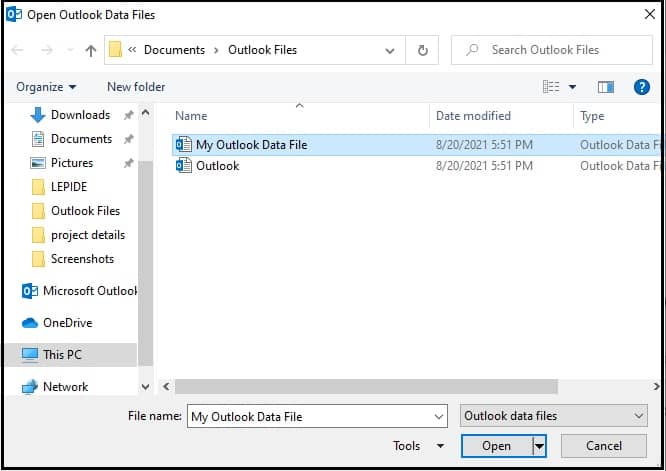Click sidebar scrollbar down arrow
This screenshot has width=666, height=471.
(x=146, y=386)
